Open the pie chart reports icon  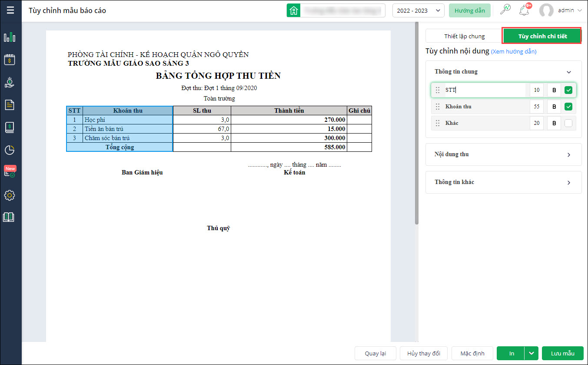(10, 150)
